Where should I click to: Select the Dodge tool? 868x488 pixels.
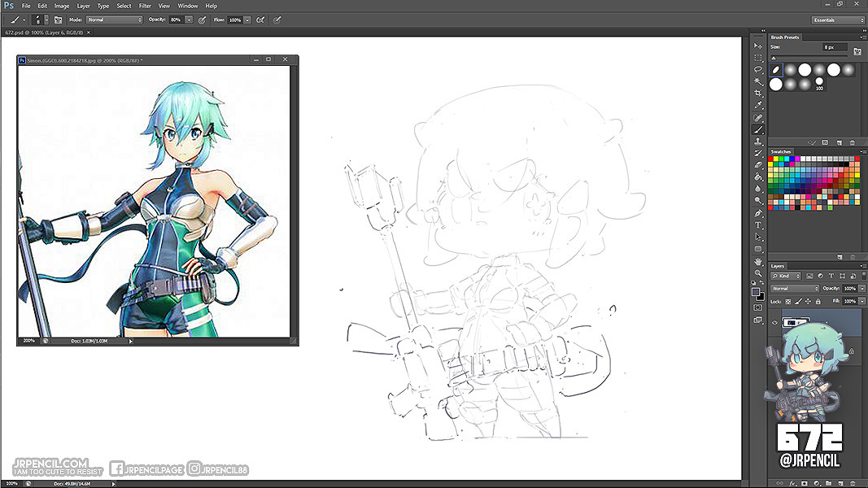click(x=758, y=200)
